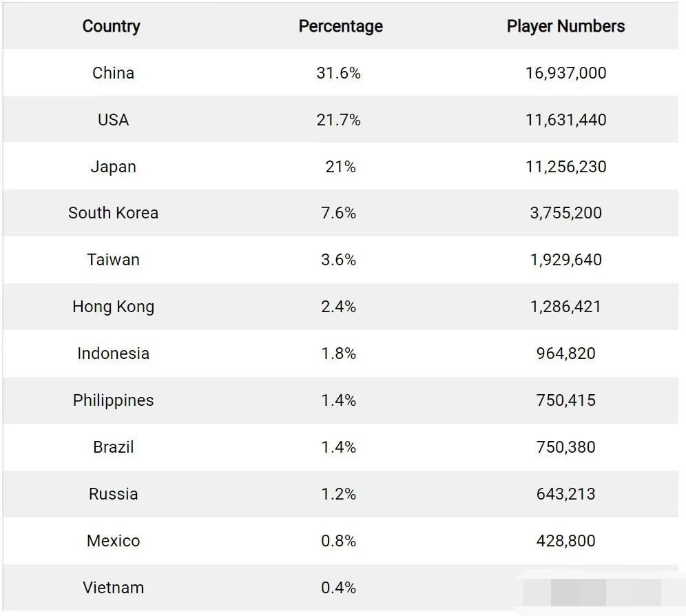Click China's 31.6% percentage value
This screenshot has height=616, width=686.
click(339, 72)
